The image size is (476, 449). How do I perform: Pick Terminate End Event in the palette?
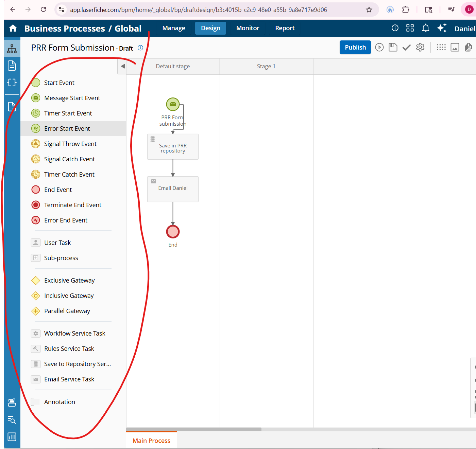point(73,205)
